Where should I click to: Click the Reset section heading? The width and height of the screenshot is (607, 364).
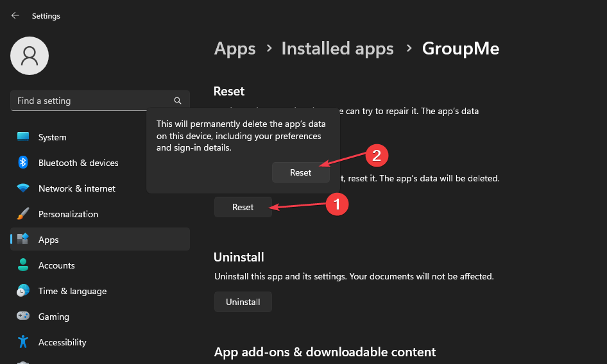point(229,91)
